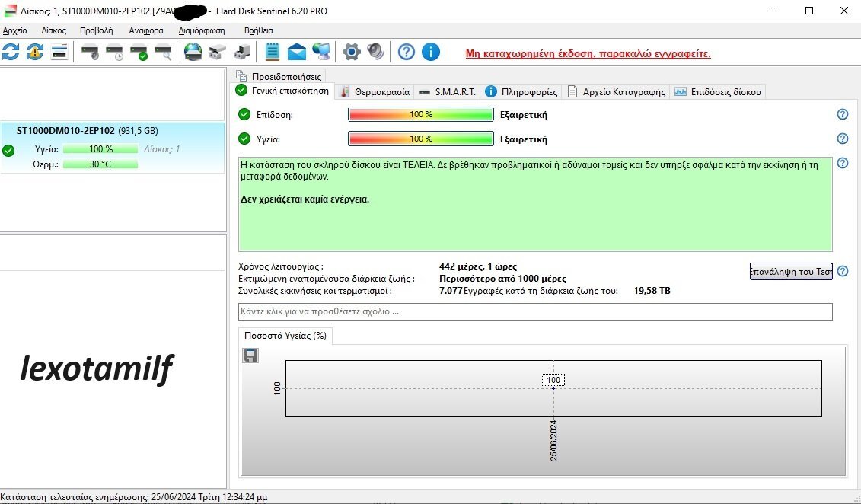Select the Ποσοστά Υγείας (%) chart tab
The width and height of the screenshot is (861, 504).
point(285,336)
